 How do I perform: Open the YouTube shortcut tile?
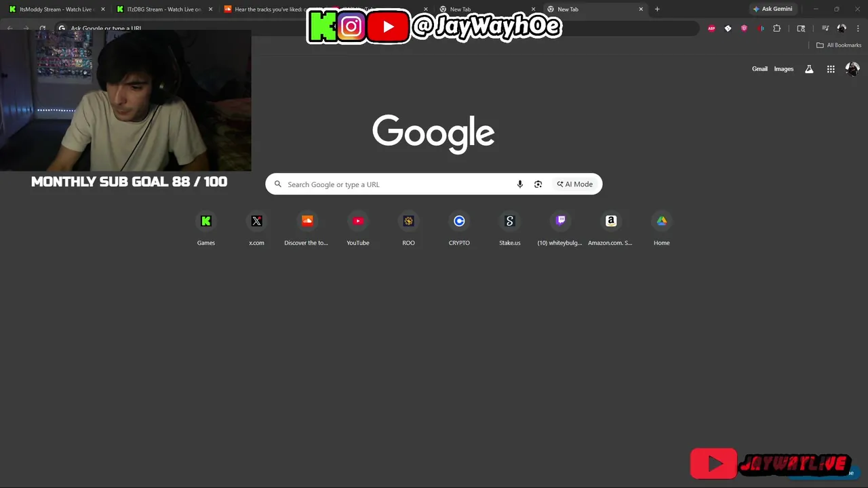click(x=358, y=228)
